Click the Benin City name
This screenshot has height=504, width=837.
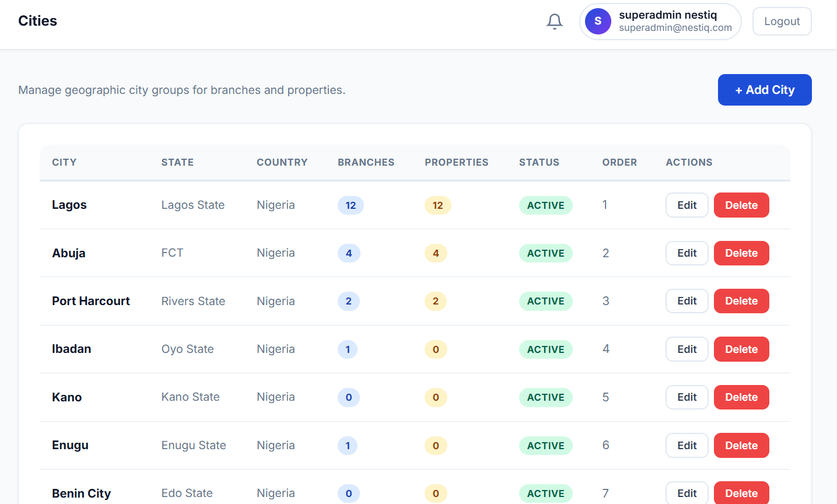82,494
